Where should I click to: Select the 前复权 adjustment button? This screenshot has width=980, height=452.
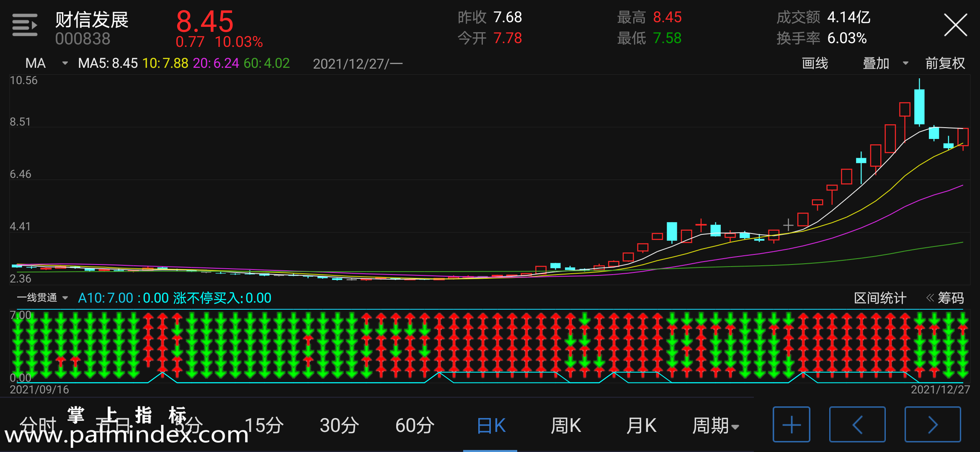[945, 63]
